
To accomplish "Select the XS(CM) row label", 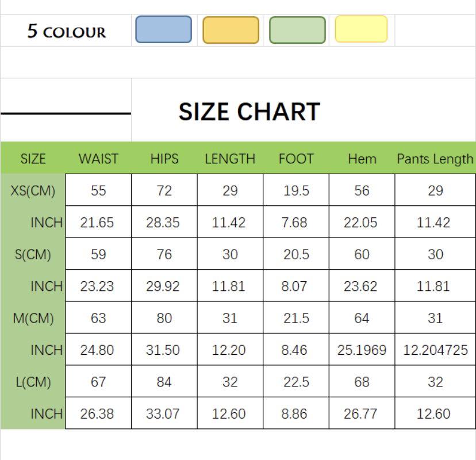I will click(33, 191).
